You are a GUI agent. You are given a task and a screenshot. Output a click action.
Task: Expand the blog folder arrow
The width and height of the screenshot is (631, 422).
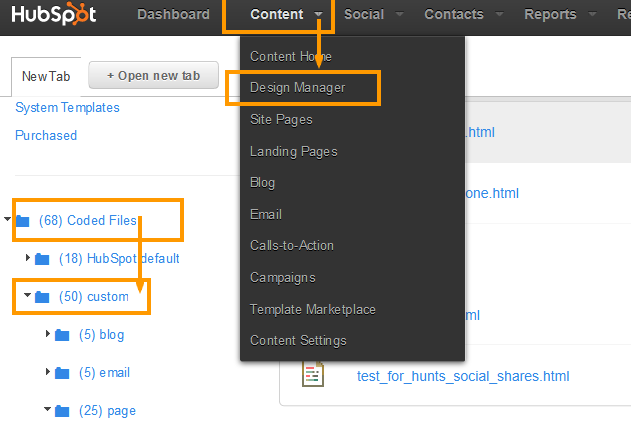47,333
